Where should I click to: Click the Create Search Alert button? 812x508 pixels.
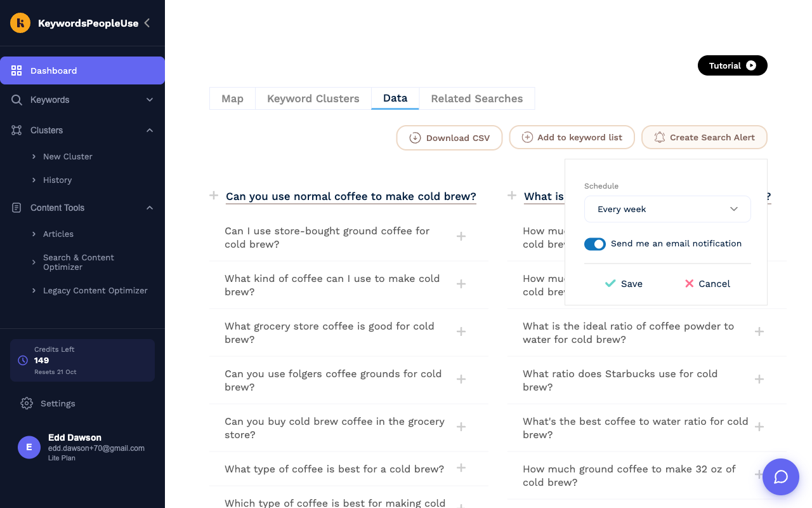click(x=704, y=138)
